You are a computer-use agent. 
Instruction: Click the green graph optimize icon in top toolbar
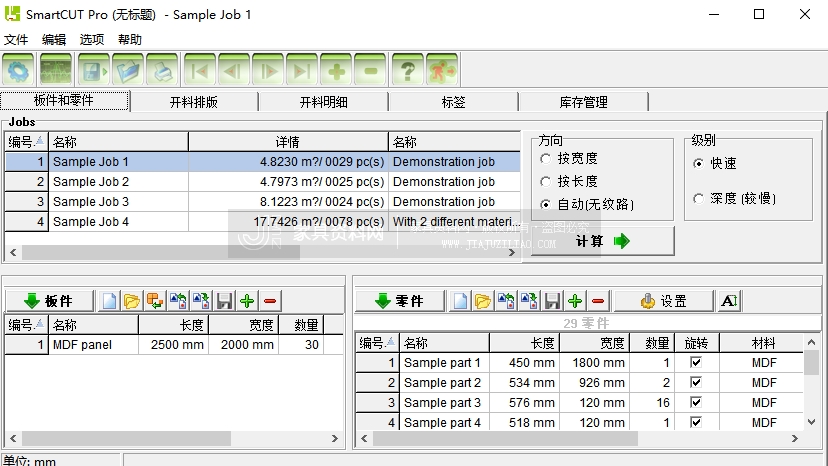[x=55, y=70]
